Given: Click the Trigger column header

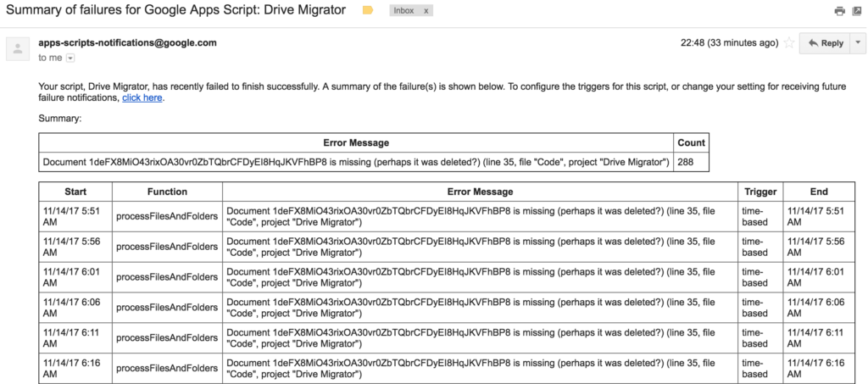Looking at the screenshot, I should 759,192.
